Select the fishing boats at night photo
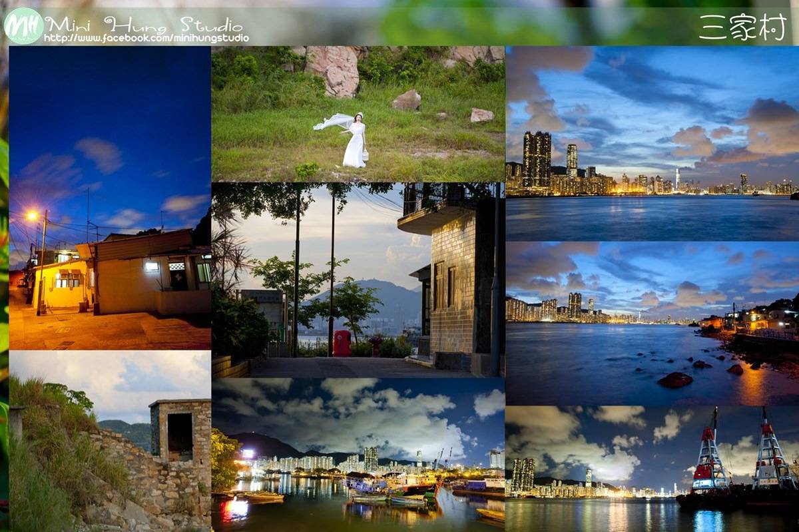This screenshot has height=532, width=799. pyautogui.click(x=358, y=455)
